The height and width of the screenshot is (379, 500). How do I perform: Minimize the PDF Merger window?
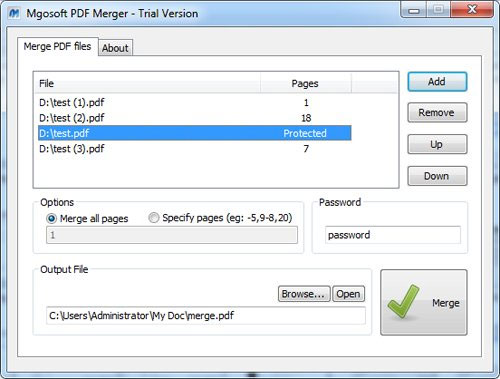click(x=414, y=10)
